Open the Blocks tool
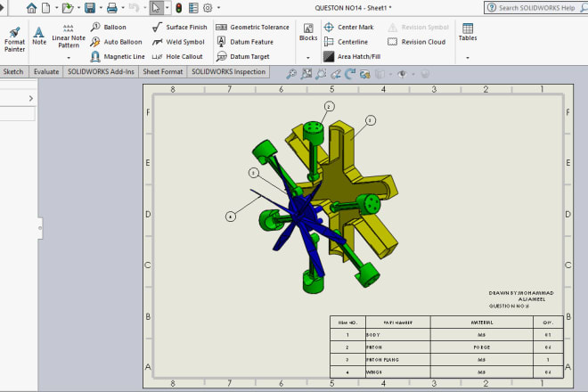Image resolution: width=588 pixels, height=392 pixels. [x=308, y=32]
